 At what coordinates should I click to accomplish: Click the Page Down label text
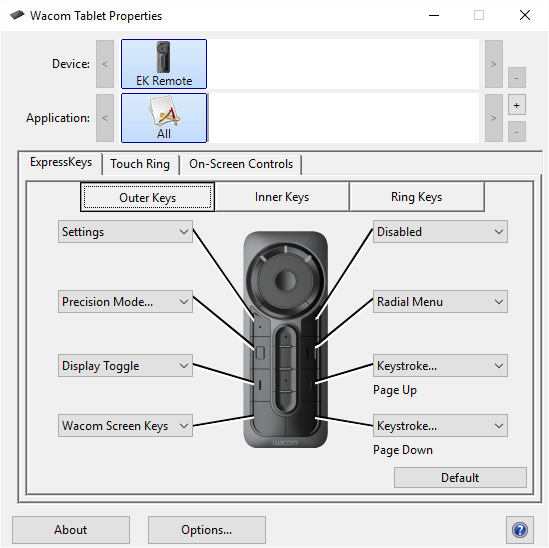click(403, 450)
